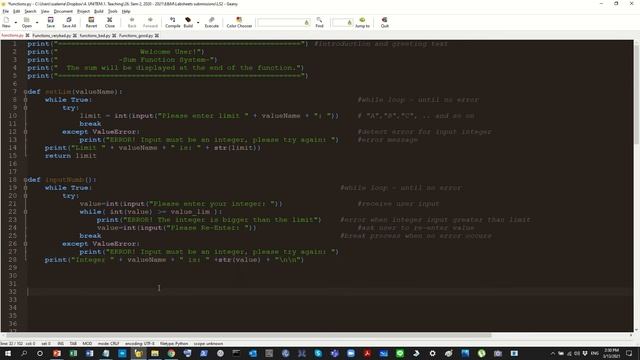This screenshot has width=640, height=360.
Task: Collapse the fold marker at line 7
Action: point(25,92)
